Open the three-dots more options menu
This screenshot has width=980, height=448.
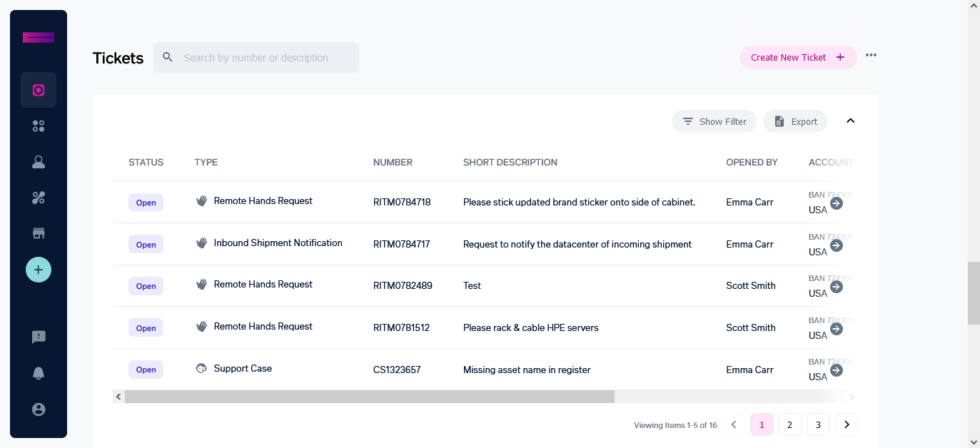click(871, 55)
